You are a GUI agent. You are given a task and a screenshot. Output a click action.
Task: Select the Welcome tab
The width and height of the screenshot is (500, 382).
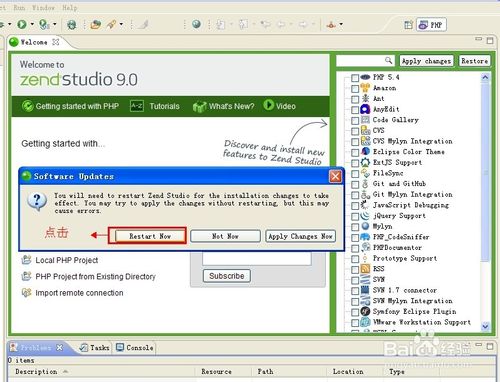point(33,42)
